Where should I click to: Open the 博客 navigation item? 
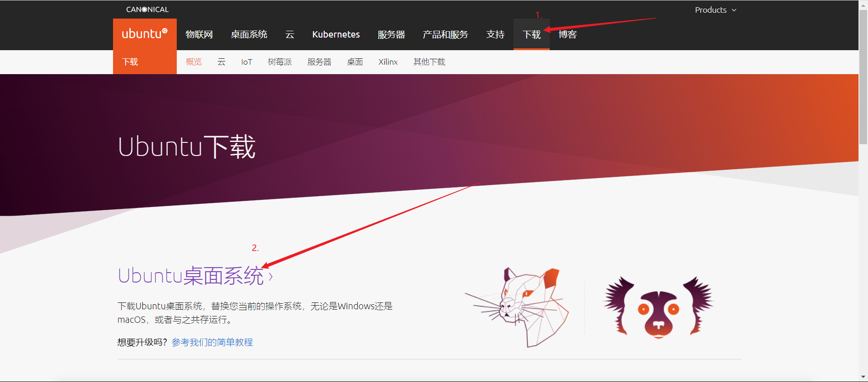pos(568,34)
